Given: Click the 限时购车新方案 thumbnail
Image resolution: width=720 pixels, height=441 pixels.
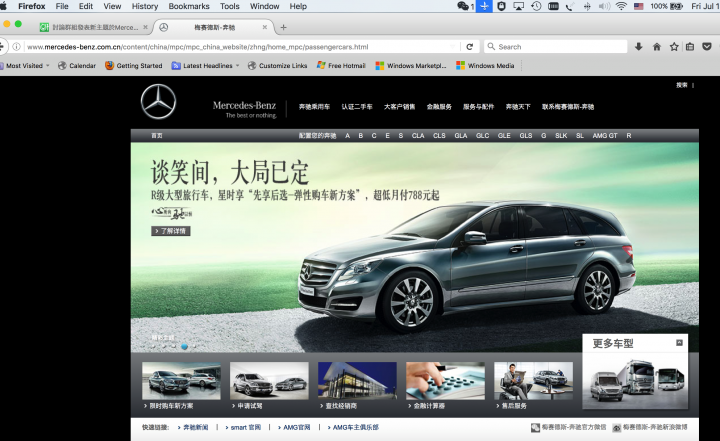Looking at the screenshot, I should [181, 380].
